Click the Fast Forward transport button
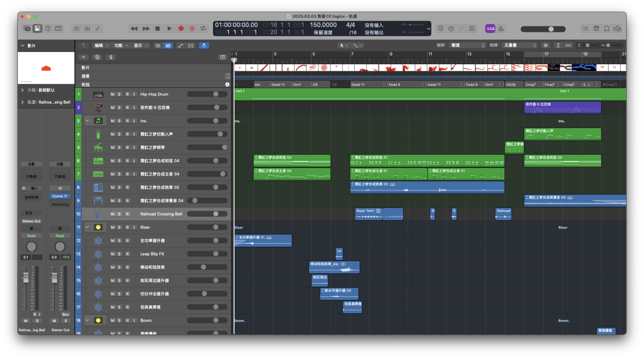The image size is (644, 358). pyautogui.click(x=146, y=29)
